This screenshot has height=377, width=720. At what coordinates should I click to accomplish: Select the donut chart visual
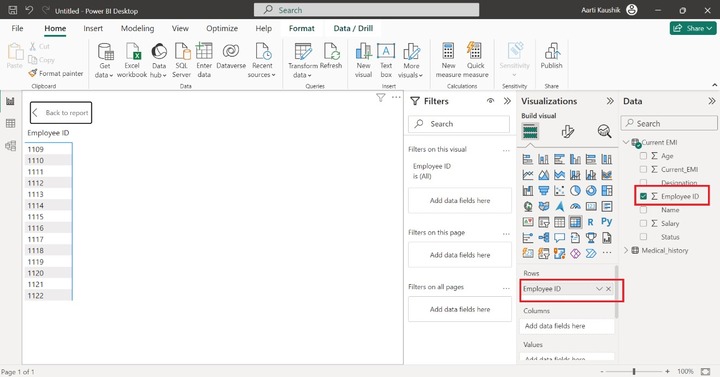[591, 191]
